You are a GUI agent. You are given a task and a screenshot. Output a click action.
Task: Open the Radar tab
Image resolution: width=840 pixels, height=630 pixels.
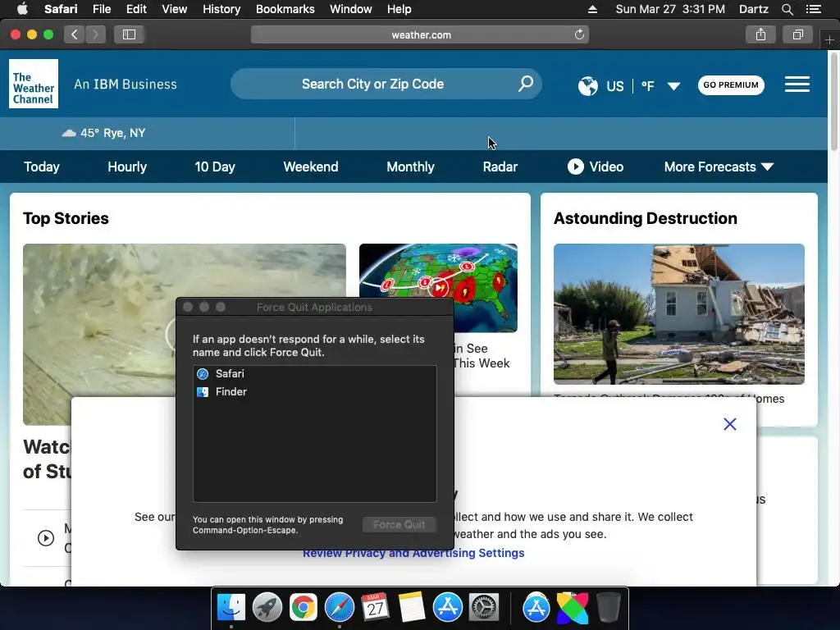coord(500,167)
